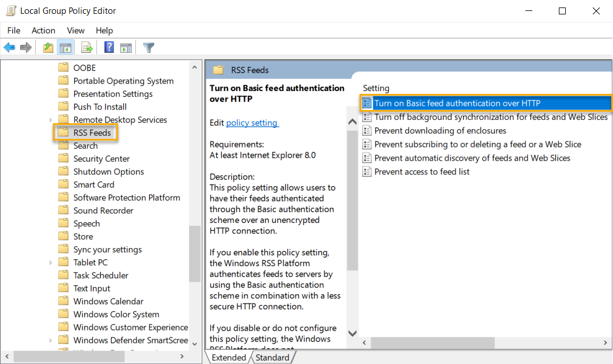
Task: Switch to the Standard tab
Action: (272, 357)
